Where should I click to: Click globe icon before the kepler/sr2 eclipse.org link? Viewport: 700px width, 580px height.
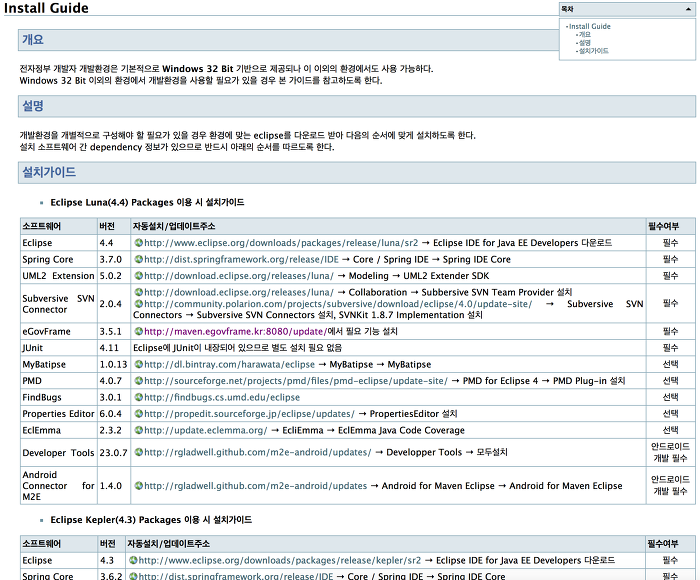(x=133, y=560)
